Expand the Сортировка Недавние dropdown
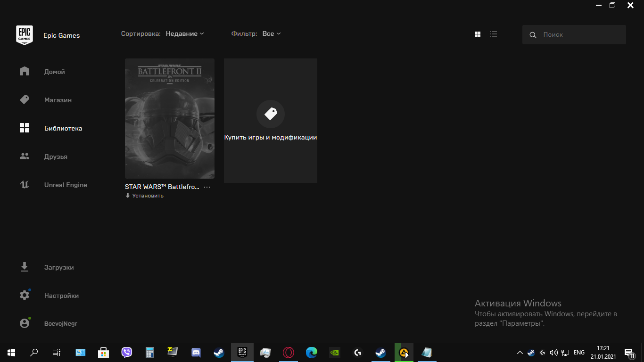 pos(185,34)
